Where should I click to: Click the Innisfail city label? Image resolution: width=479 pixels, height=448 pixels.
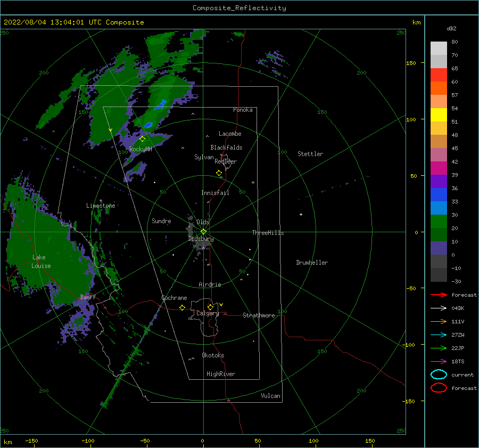point(215,193)
